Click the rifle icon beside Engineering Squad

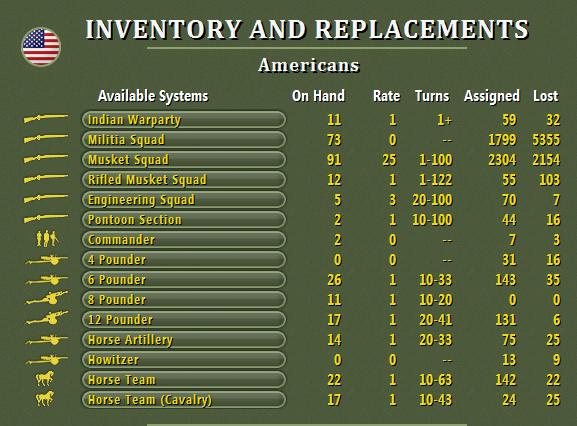tap(46, 199)
